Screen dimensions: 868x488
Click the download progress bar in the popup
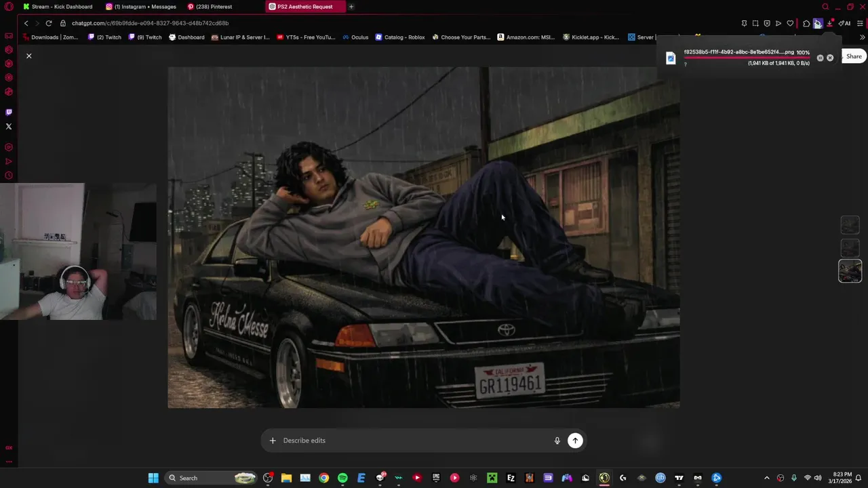pyautogui.click(x=747, y=58)
